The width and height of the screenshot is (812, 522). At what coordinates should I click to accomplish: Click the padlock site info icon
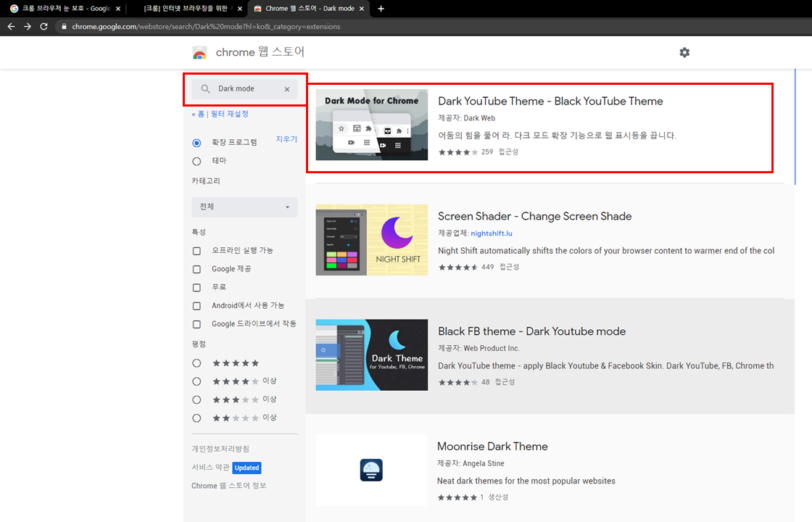[x=64, y=26]
